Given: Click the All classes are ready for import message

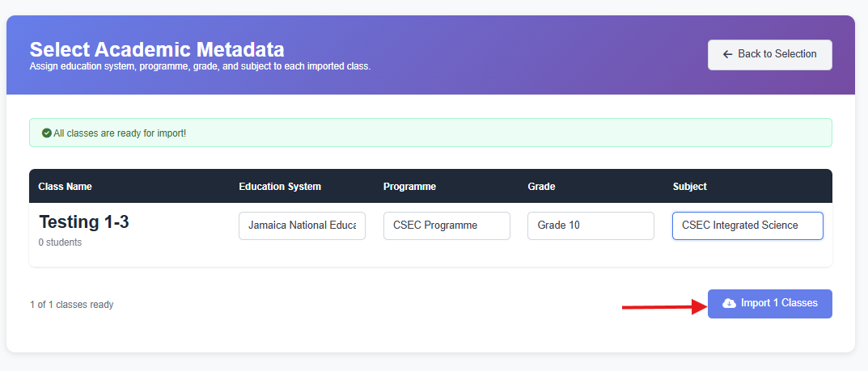Looking at the screenshot, I should tap(120, 133).
